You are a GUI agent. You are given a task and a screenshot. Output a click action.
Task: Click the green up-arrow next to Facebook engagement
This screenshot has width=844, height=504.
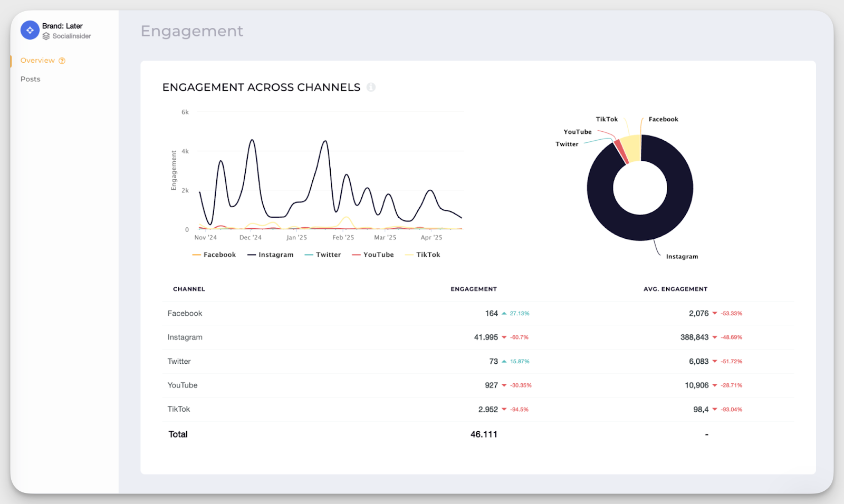click(x=505, y=313)
